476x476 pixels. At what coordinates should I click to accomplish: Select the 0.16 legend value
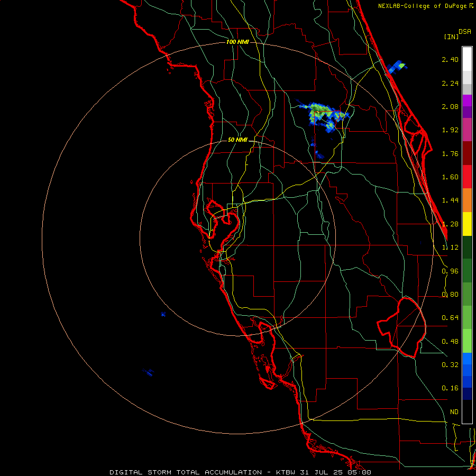[450, 388]
